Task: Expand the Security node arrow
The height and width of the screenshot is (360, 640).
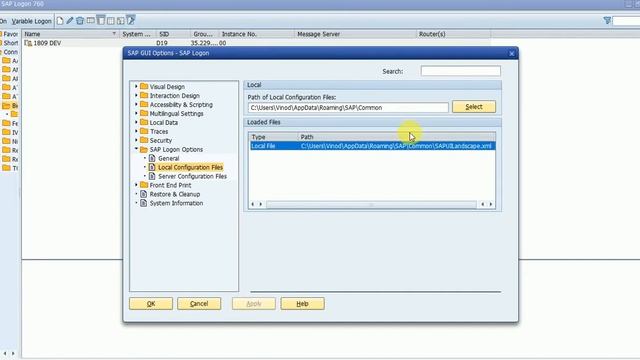Action: pos(136,140)
